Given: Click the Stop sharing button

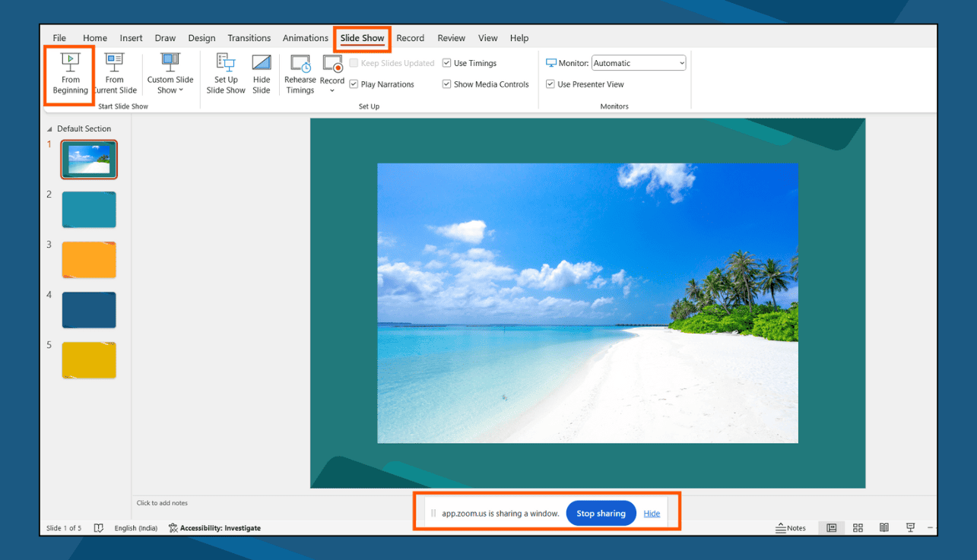Looking at the screenshot, I should 601,513.
